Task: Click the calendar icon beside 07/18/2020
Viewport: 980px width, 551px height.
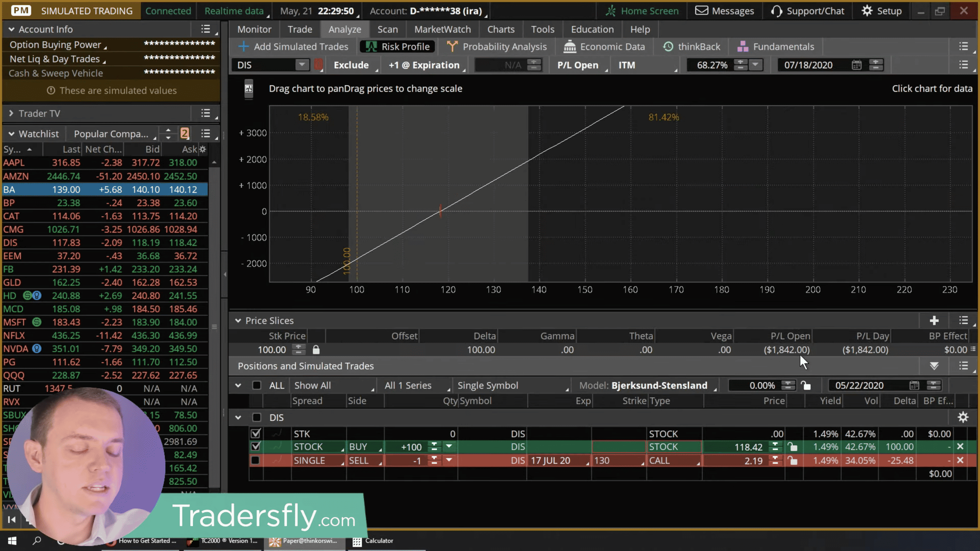Action: pyautogui.click(x=856, y=65)
